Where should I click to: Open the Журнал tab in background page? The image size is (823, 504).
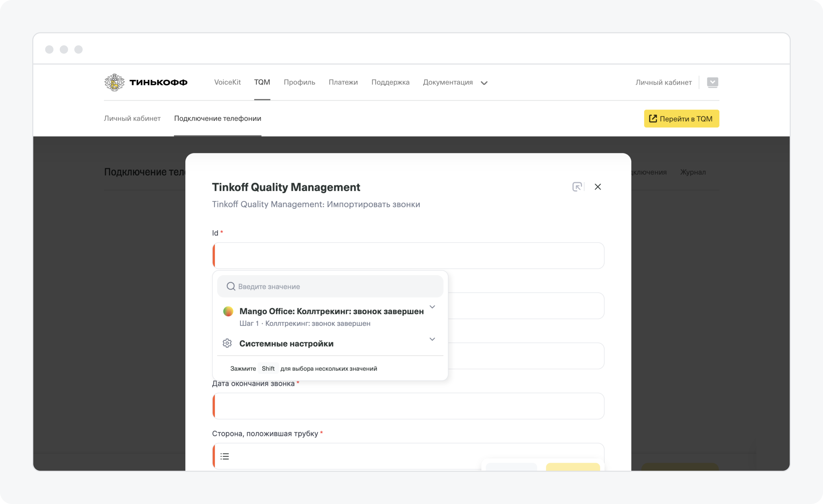(693, 172)
